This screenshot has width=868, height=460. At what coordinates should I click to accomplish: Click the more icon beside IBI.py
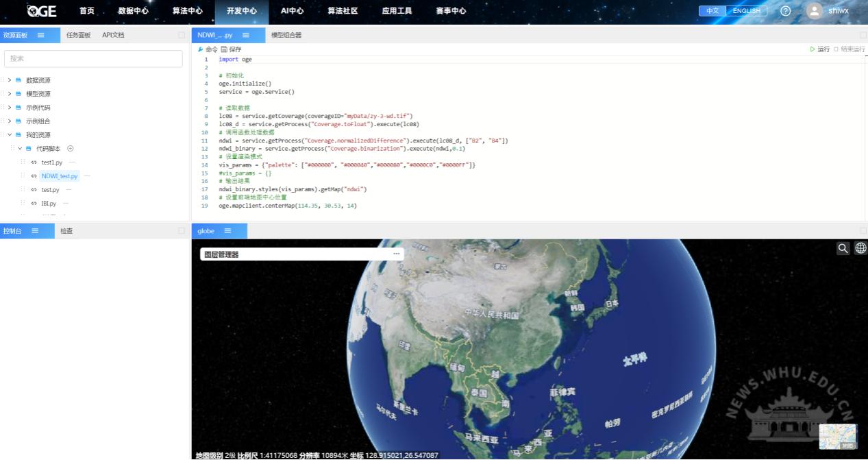click(x=66, y=204)
